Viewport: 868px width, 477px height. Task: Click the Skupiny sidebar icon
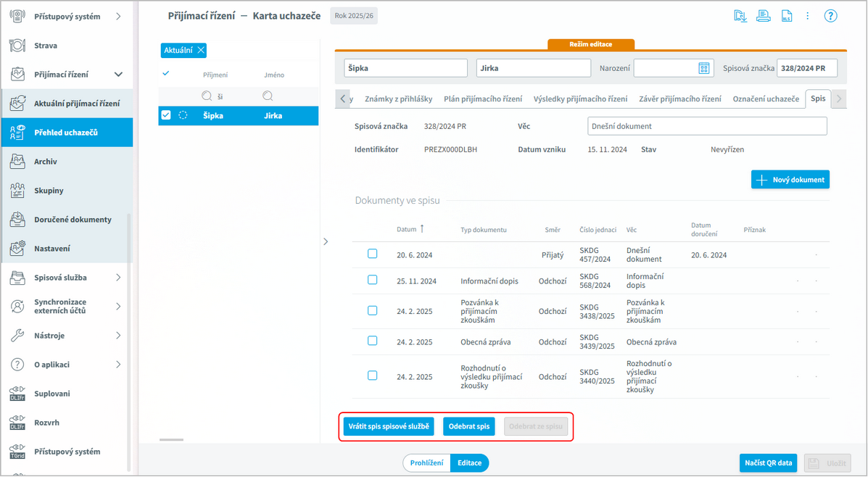coord(17,191)
